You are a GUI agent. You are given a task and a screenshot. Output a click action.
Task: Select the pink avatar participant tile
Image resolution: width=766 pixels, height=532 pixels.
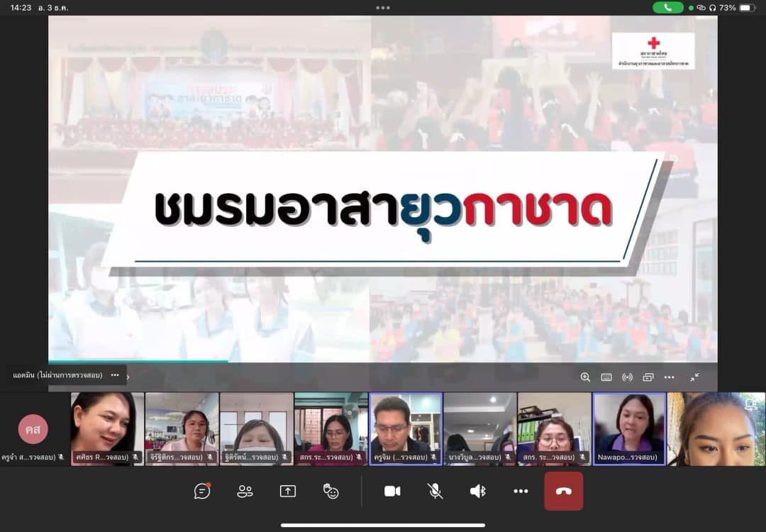pyautogui.click(x=33, y=429)
